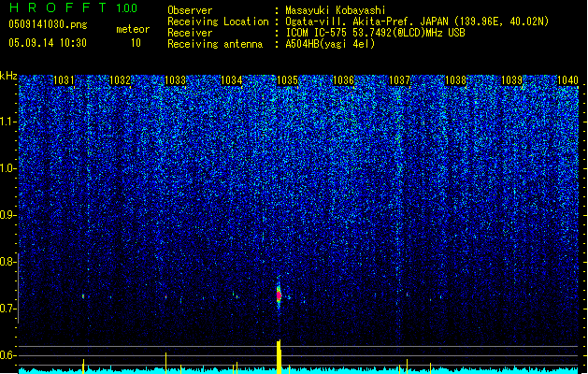Click the 'Receiving antenna' field label
This screenshot has width=588, height=374.
215,44
